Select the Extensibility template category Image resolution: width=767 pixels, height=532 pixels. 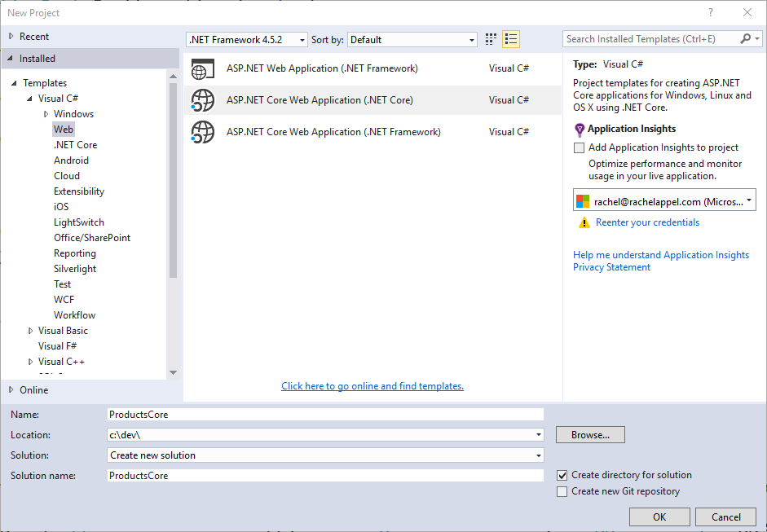79,191
